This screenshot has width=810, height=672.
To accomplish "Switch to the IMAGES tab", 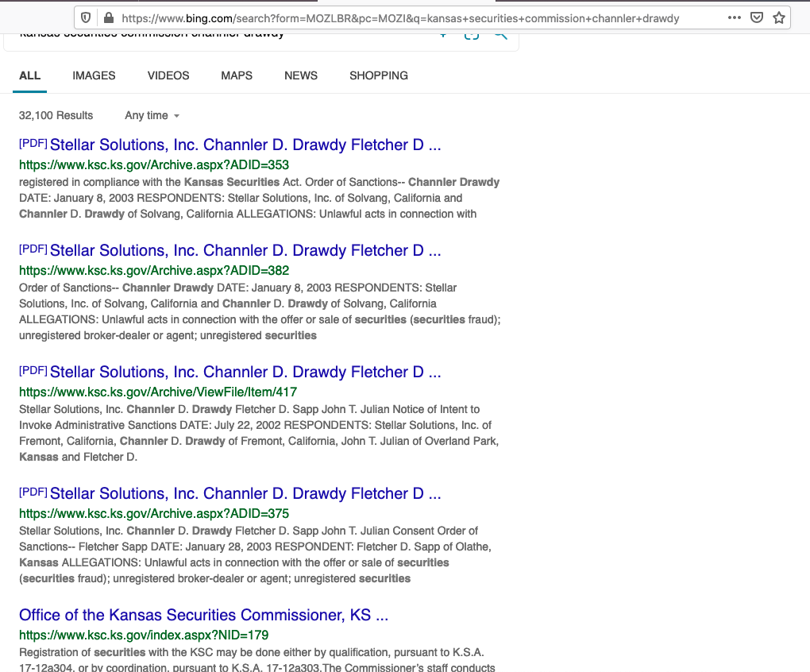I will (x=94, y=75).
